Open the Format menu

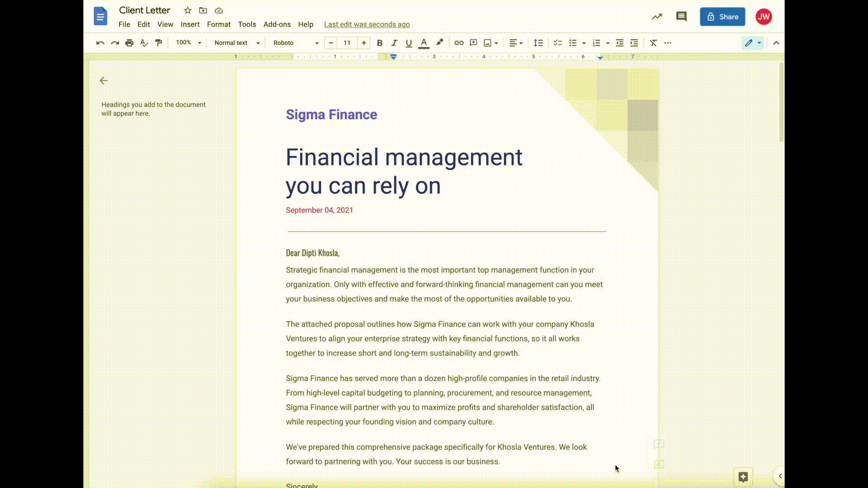[219, 24]
